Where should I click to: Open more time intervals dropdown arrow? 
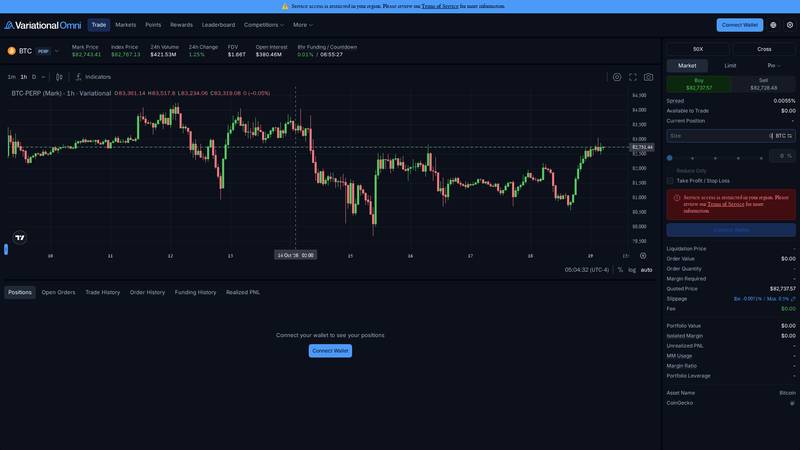point(43,77)
